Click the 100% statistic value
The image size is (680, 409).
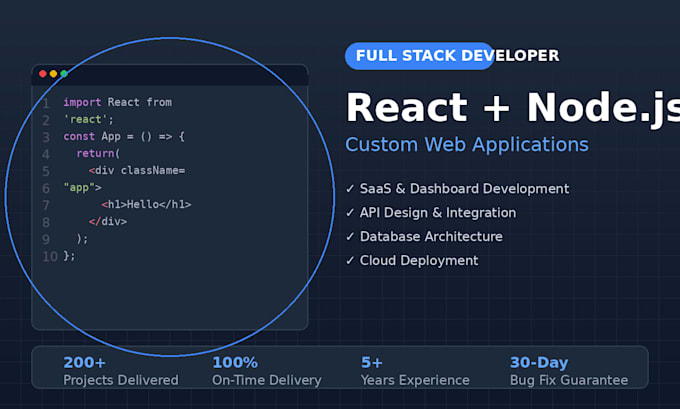(235, 362)
